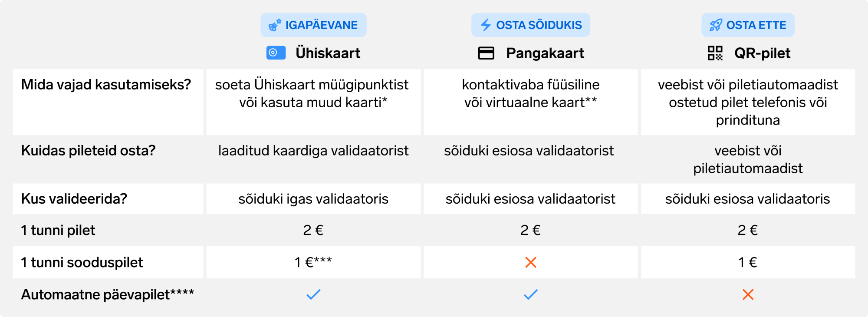Click the QR-pilet column heading
This screenshot has width=868, height=317.
pyautogui.click(x=762, y=53)
